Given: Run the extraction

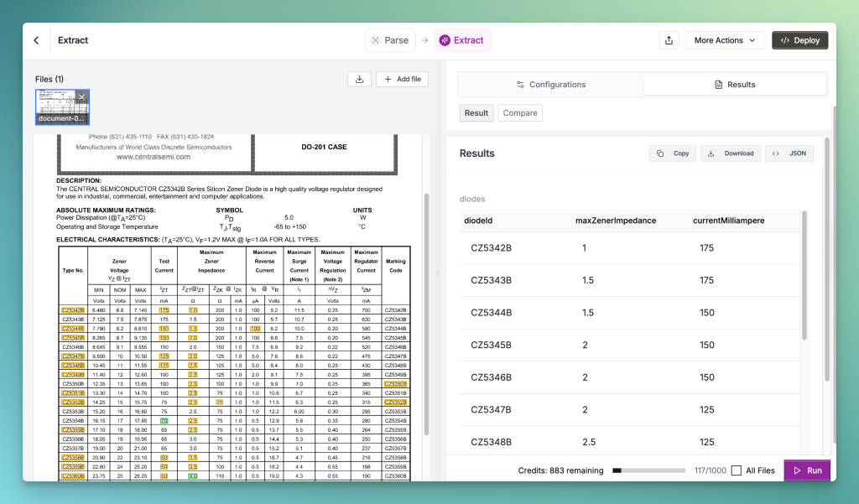Looking at the screenshot, I should (x=806, y=470).
